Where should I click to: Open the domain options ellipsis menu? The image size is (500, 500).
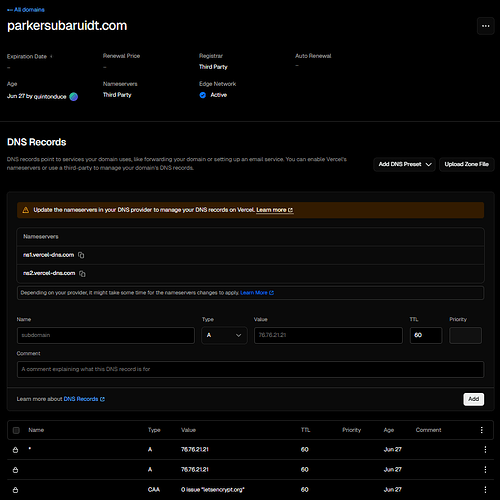click(485, 26)
